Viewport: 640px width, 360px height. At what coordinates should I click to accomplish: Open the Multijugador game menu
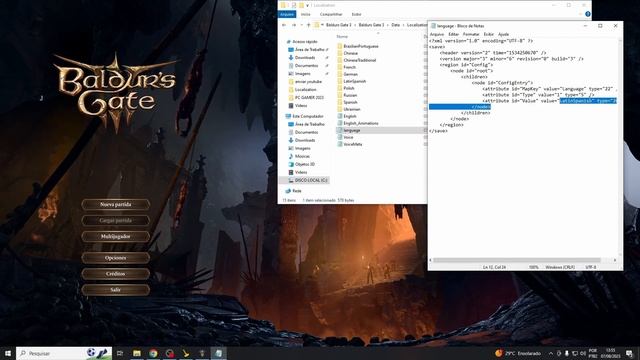[x=116, y=236]
